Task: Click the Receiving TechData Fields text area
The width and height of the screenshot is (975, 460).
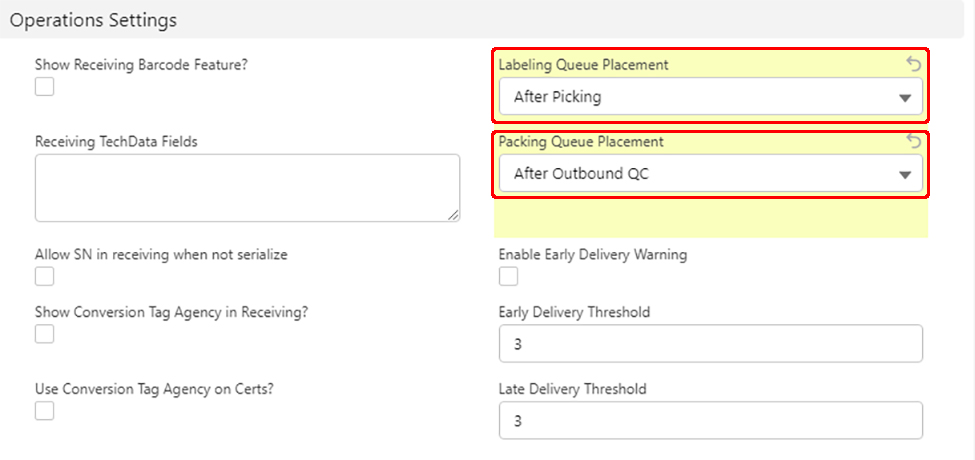Action: point(246,187)
